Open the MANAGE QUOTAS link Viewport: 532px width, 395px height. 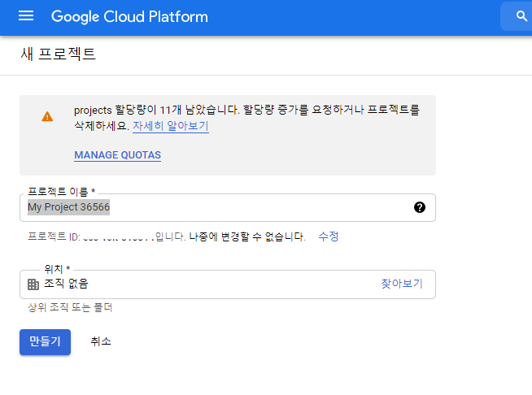tap(117, 155)
